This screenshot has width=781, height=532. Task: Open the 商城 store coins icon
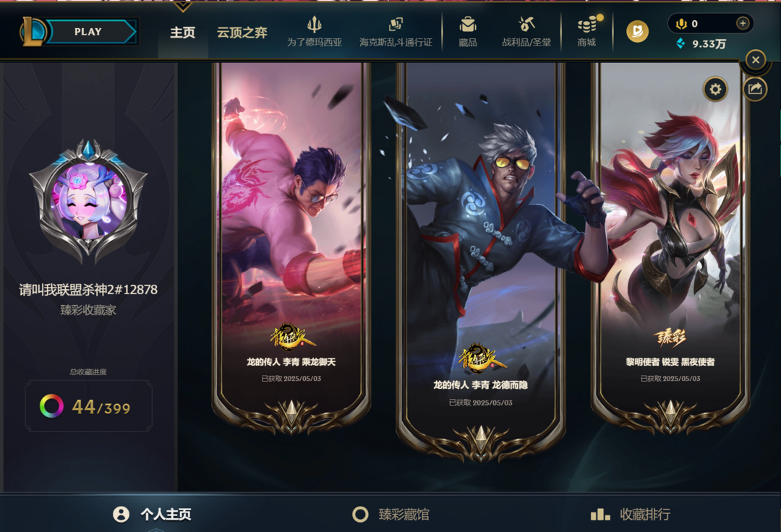588,25
